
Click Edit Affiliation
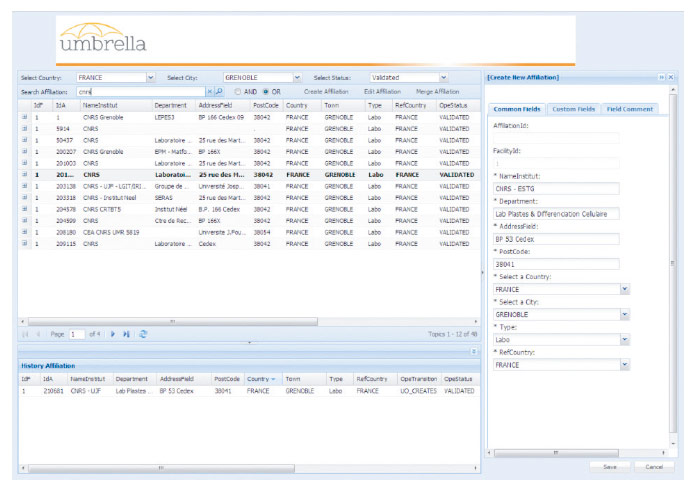pyautogui.click(x=382, y=91)
